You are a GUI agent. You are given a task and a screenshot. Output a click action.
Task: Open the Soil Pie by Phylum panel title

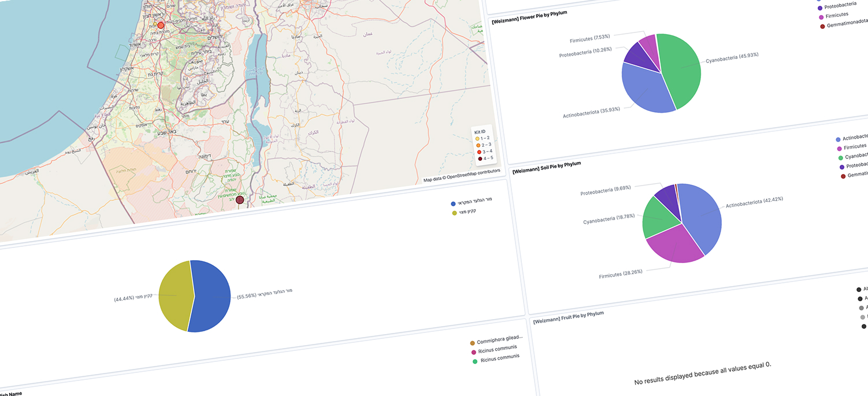pyautogui.click(x=547, y=168)
